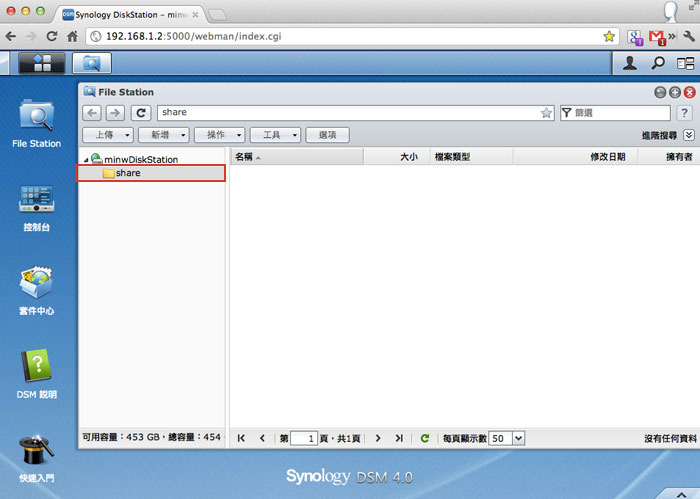This screenshot has height=499, width=700.
Task: Select the Synology DiskStation browser tab
Action: (x=130, y=14)
